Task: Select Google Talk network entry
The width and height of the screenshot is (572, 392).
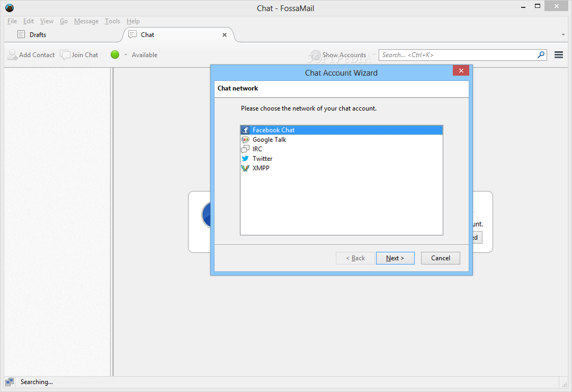Action: coord(342,140)
